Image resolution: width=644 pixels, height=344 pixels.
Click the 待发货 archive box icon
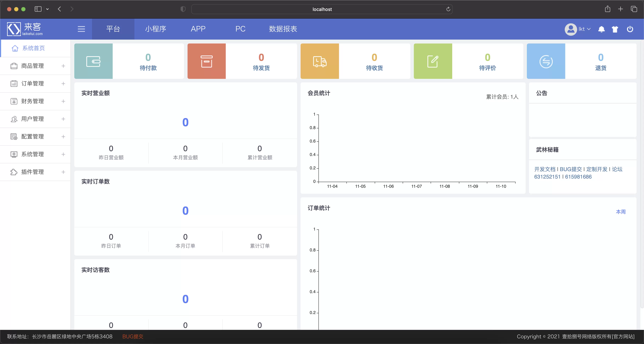click(206, 61)
